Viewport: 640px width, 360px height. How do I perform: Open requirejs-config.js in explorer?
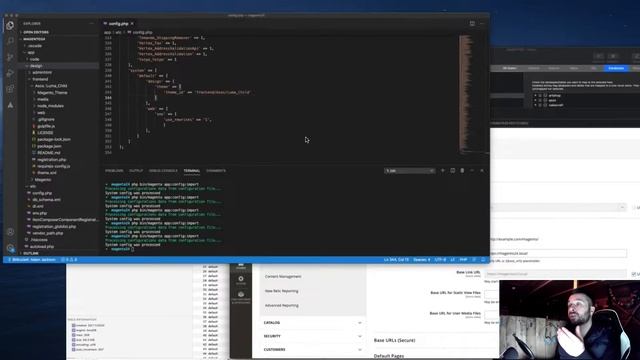point(53,166)
